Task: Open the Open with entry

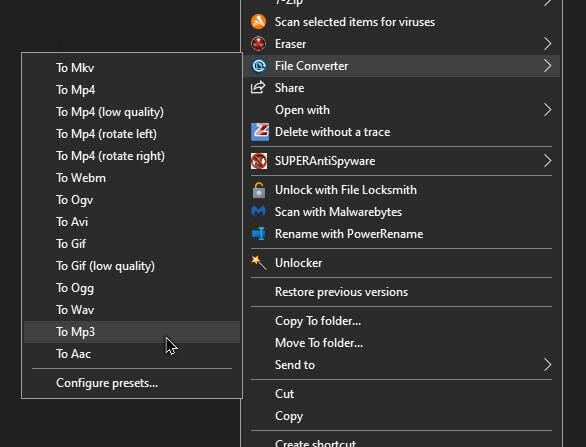Action: [402, 110]
